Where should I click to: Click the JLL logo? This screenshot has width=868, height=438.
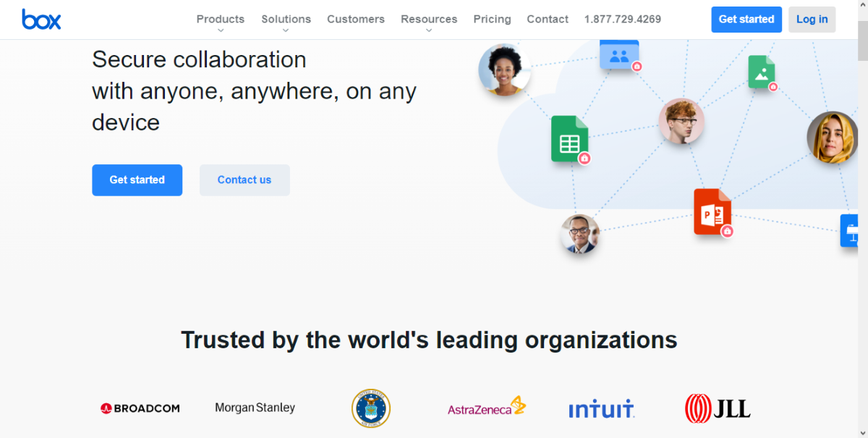point(718,408)
